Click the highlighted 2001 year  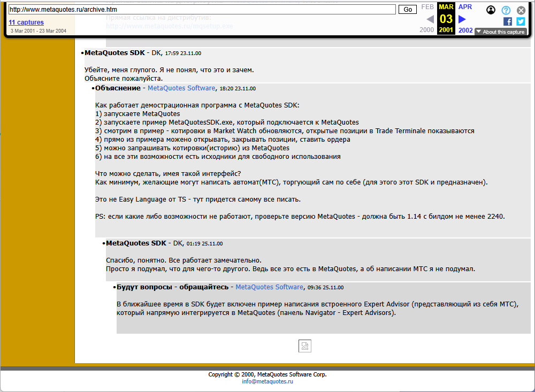(x=446, y=30)
